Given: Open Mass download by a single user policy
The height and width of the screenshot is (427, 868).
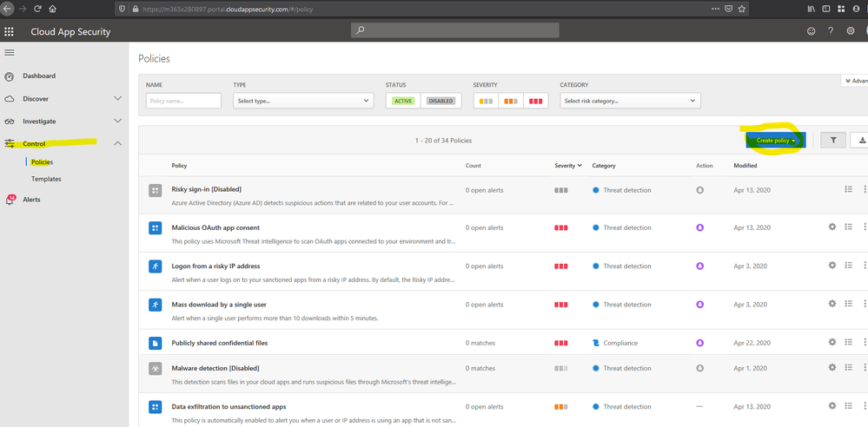Looking at the screenshot, I should (219, 305).
